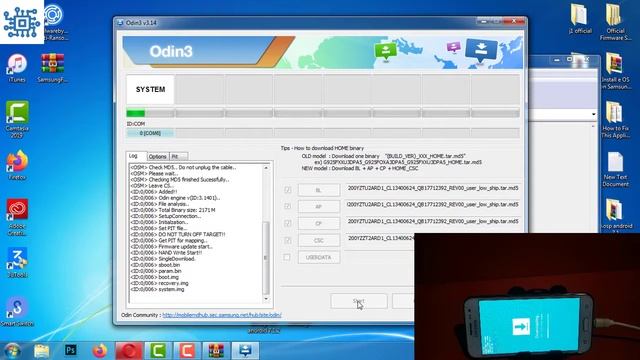Screen dimensions: 640x360
Task: Open Camtasia 2019 desktop shortcut
Action: (17, 119)
